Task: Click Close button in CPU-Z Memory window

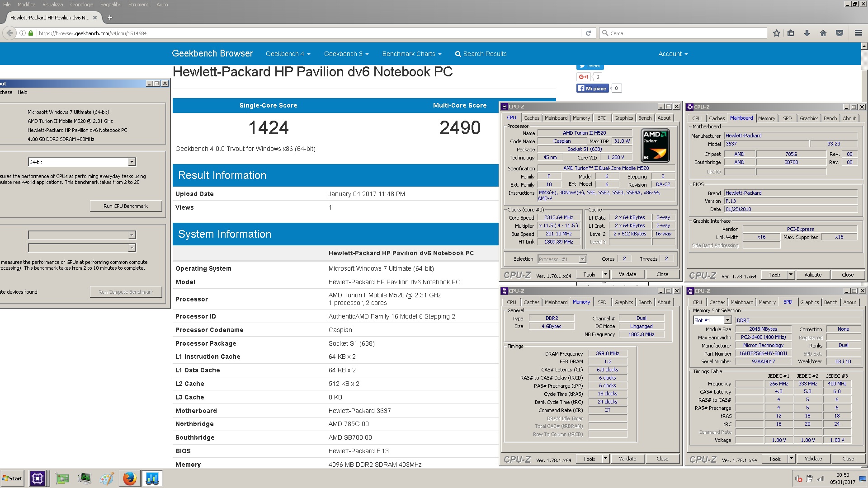Action: (x=662, y=459)
